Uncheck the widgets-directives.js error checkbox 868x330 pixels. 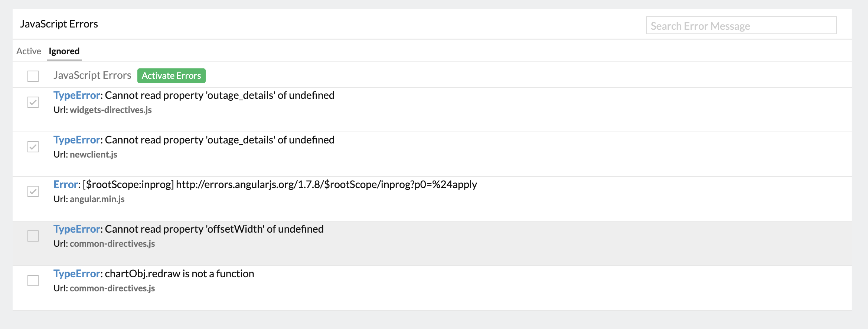[33, 102]
